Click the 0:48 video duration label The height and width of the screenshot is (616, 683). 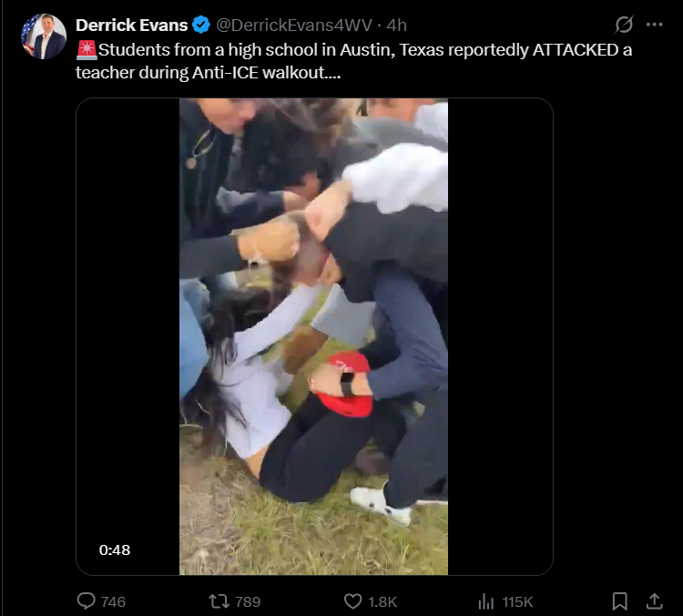click(115, 550)
